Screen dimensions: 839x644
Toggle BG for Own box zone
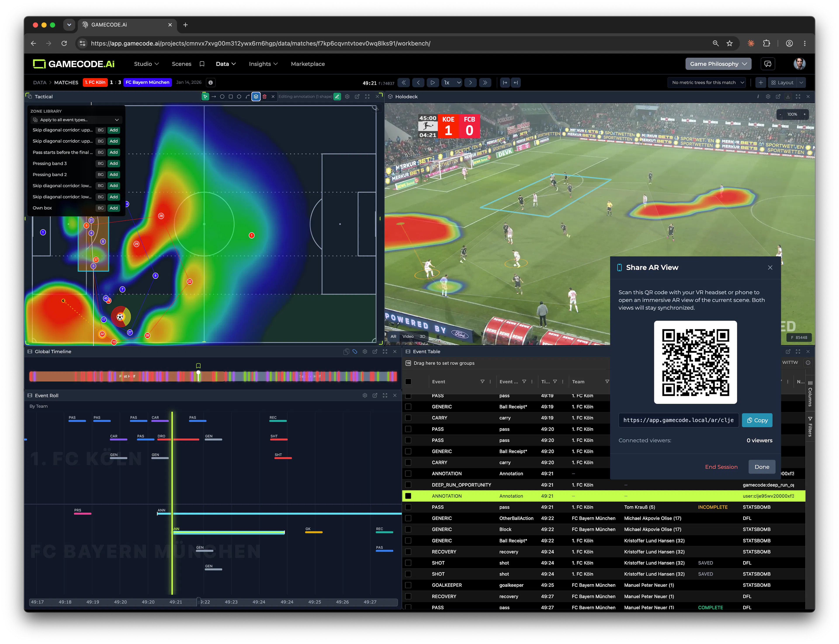click(101, 208)
